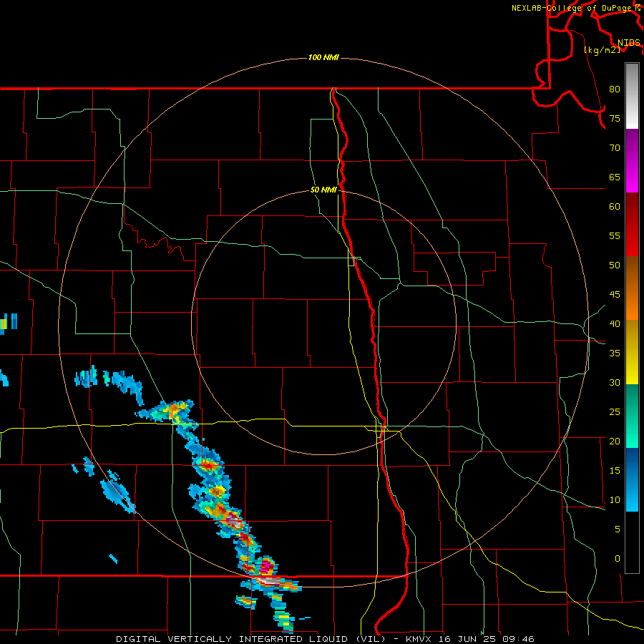Viewport: 644px width, 644px height.
Task: Click the 0 value on the scale
Action: coord(618,559)
